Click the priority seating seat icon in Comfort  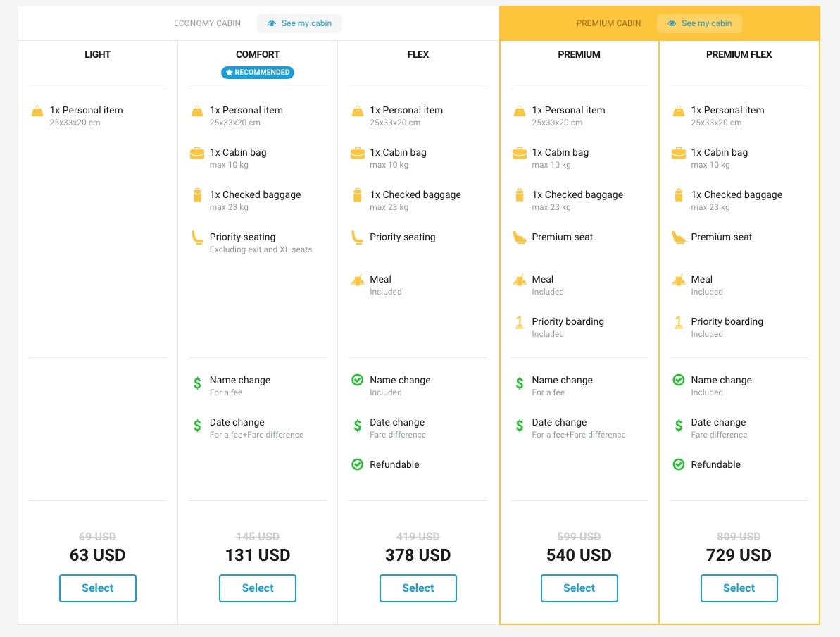click(x=197, y=237)
